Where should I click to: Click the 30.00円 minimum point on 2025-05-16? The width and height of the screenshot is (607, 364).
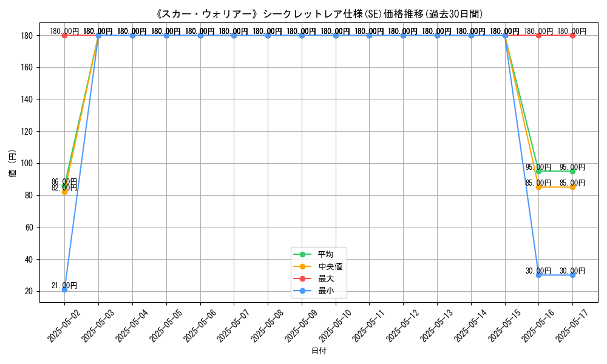[x=538, y=275]
